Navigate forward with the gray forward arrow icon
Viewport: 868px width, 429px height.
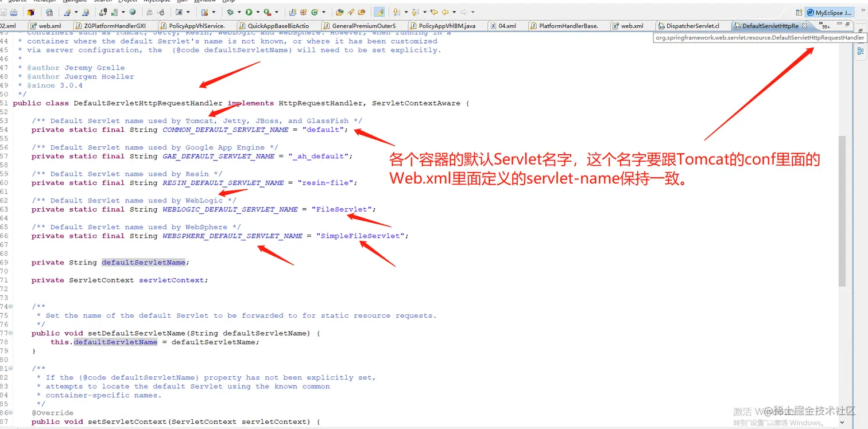pyautogui.click(x=464, y=11)
